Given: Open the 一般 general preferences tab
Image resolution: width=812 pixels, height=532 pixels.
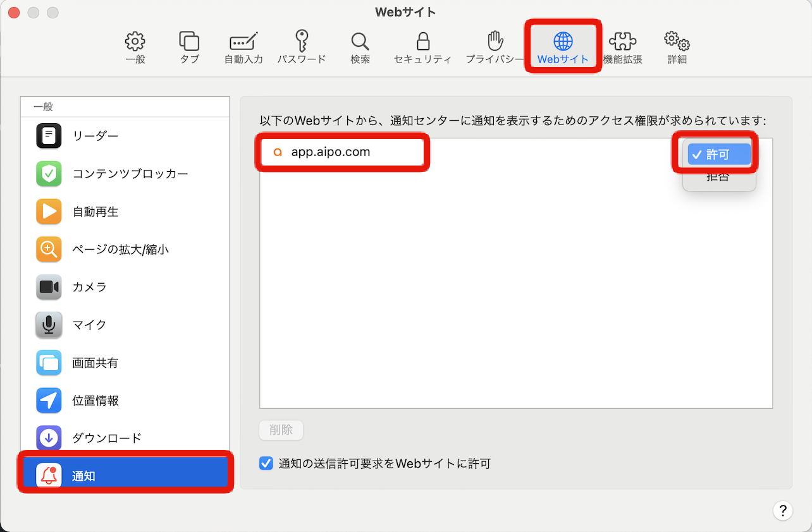Looking at the screenshot, I should coord(135,48).
